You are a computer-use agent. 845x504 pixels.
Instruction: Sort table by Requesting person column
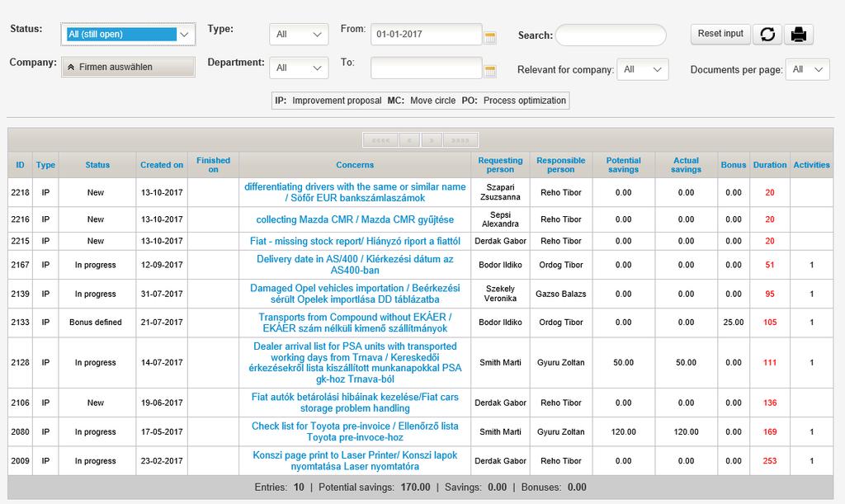[x=500, y=165]
